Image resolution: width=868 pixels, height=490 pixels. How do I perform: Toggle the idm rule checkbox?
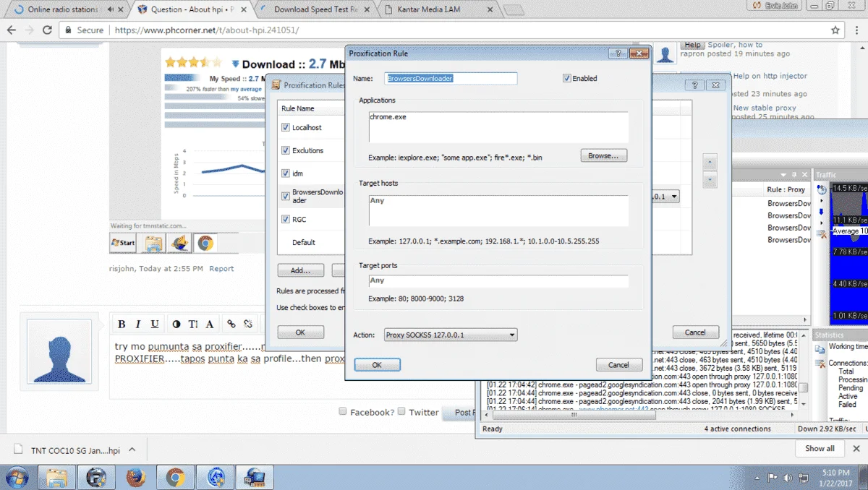[x=286, y=173]
